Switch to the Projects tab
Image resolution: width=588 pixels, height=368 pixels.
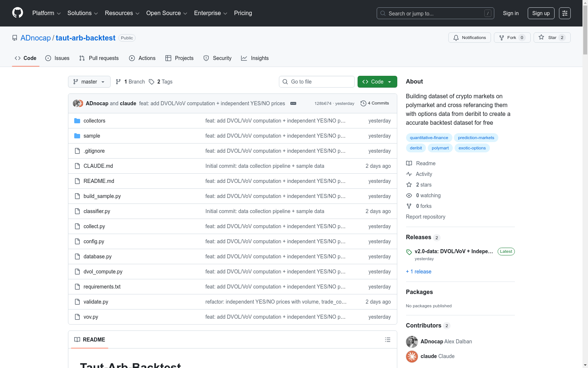[x=179, y=58]
